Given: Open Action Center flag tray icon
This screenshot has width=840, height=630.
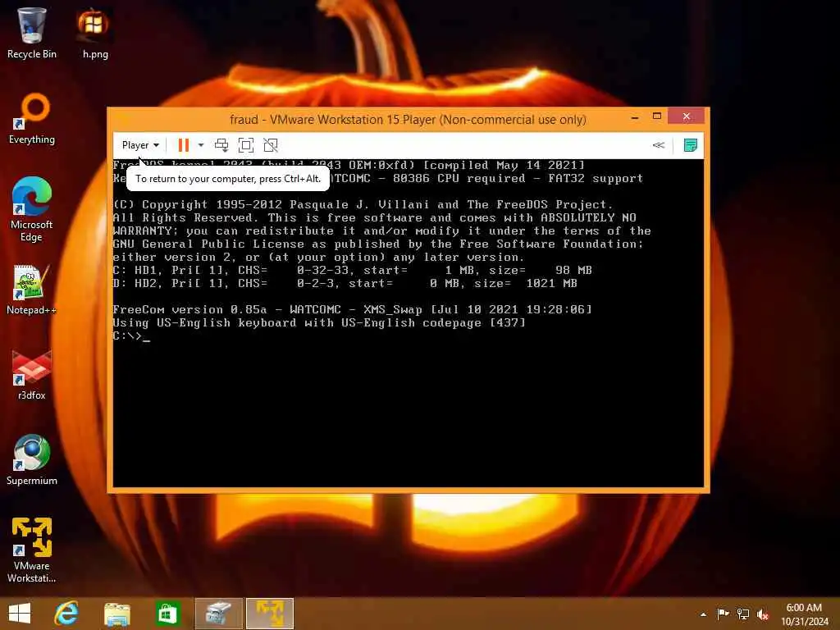Looking at the screenshot, I should click(x=723, y=614).
